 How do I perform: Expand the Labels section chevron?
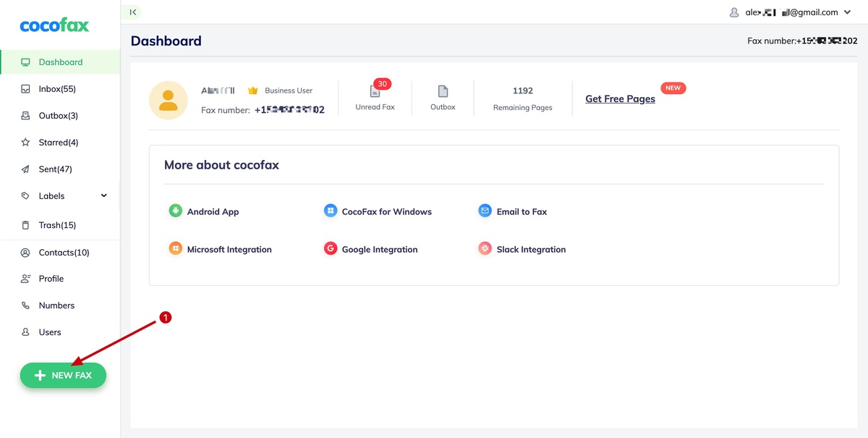click(103, 195)
